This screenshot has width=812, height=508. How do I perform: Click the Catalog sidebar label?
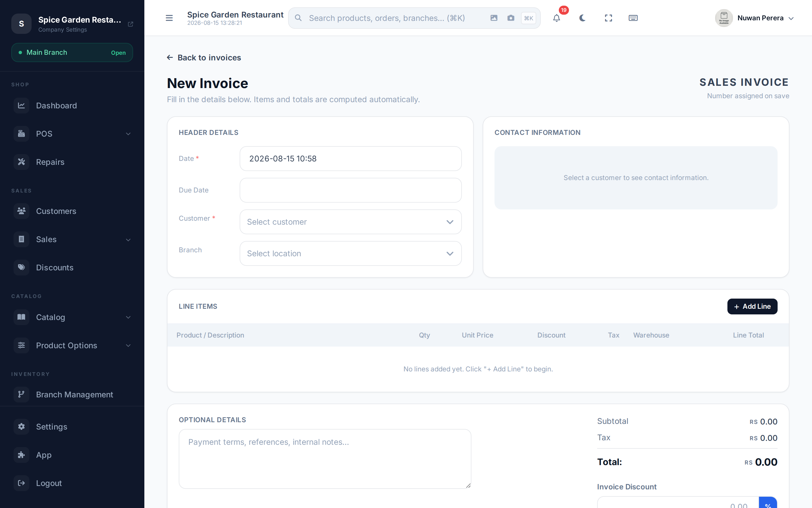coord(51,317)
